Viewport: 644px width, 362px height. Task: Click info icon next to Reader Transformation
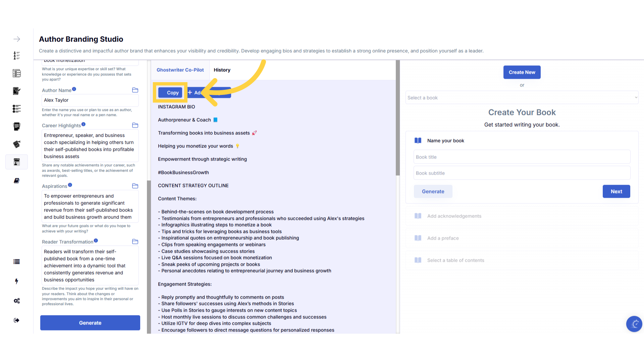(96, 241)
